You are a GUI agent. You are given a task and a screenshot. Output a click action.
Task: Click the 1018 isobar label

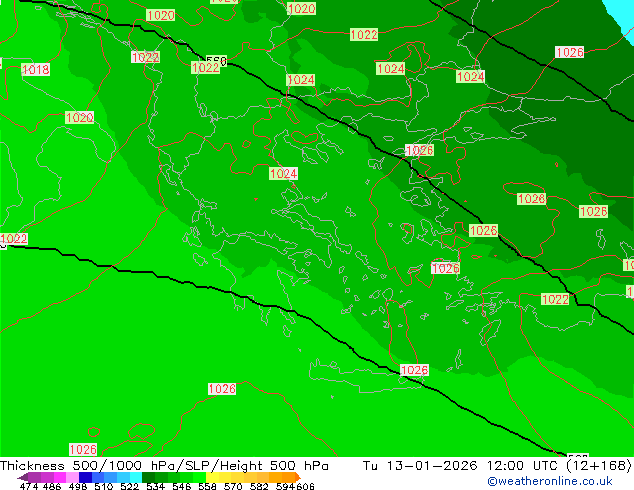click(x=36, y=70)
